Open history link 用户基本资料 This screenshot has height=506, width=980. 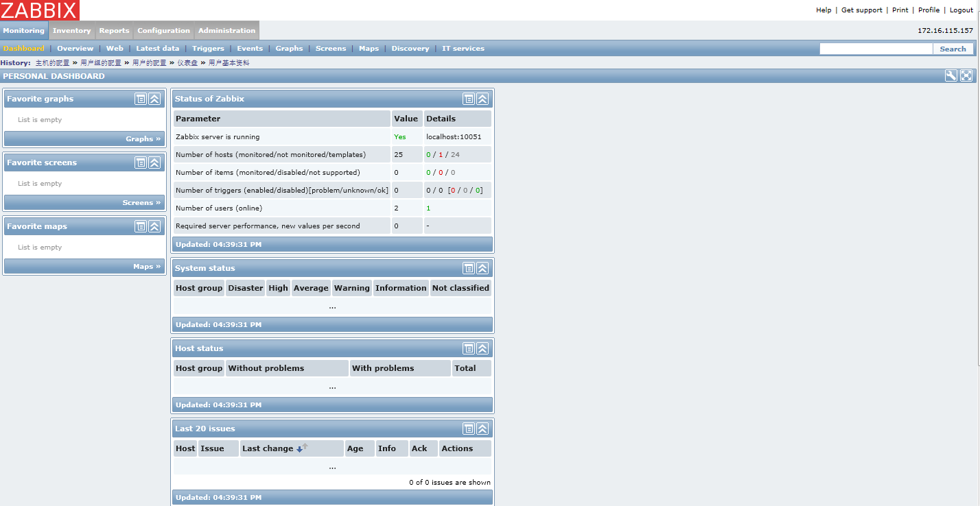point(229,62)
